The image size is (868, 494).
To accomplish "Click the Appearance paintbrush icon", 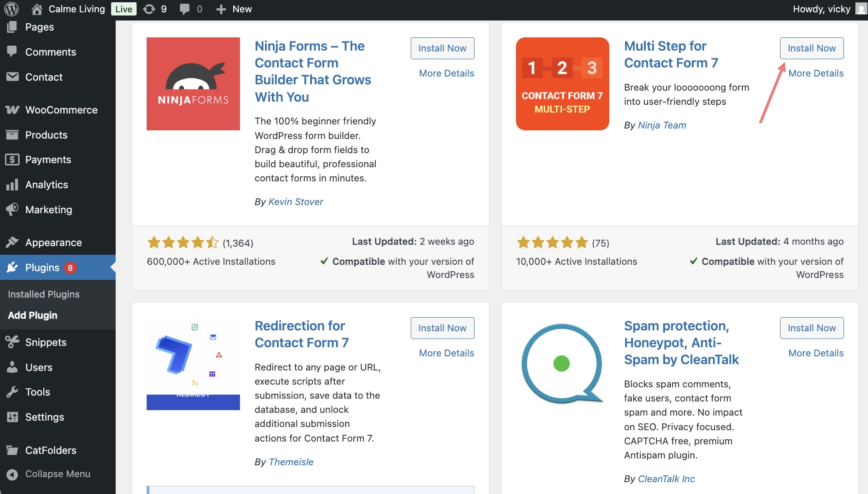I will tap(12, 242).
